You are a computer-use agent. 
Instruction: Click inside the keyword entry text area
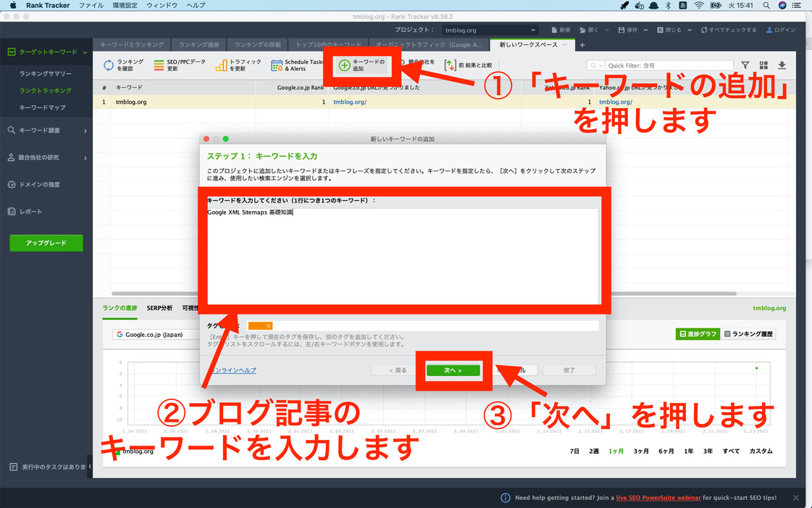(403, 256)
